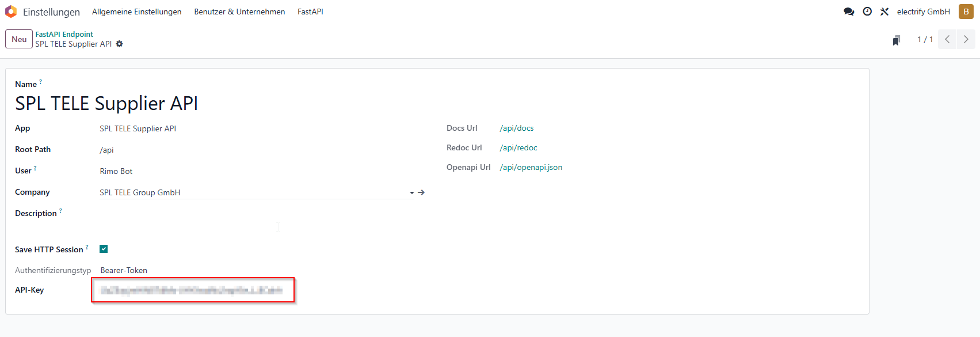Show help tooltip next to Description
The height and width of the screenshot is (337, 980).
[60, 211]
